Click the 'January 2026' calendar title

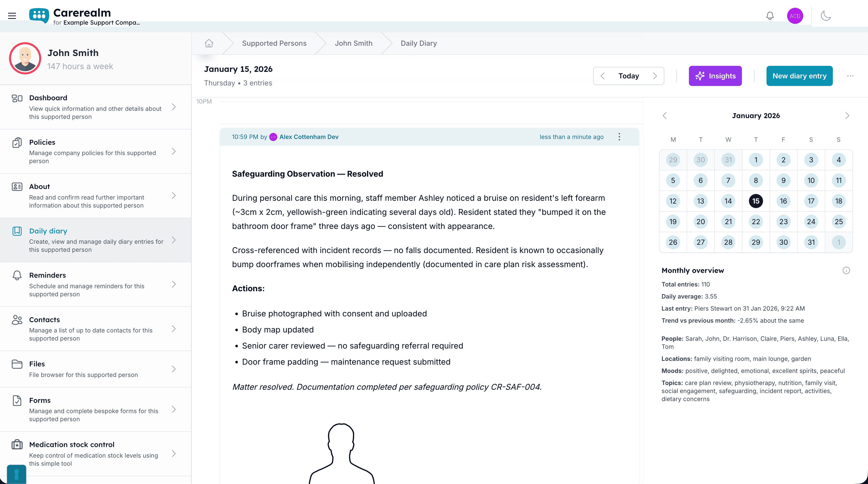click(x=756, y=116)
